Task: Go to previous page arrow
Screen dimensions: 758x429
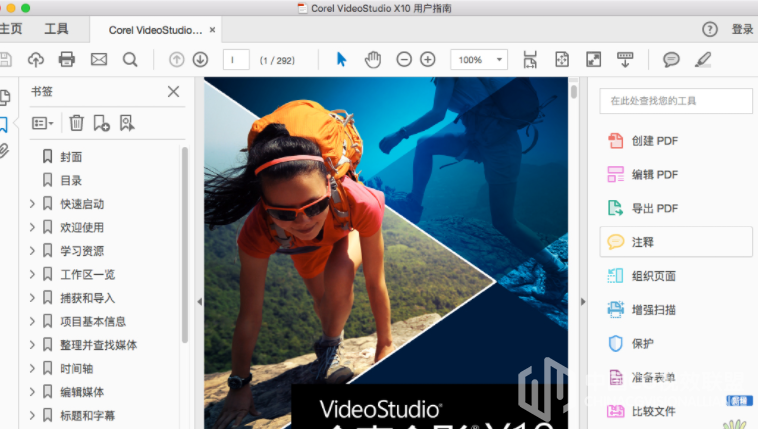Action: click(x=176, y=59)
